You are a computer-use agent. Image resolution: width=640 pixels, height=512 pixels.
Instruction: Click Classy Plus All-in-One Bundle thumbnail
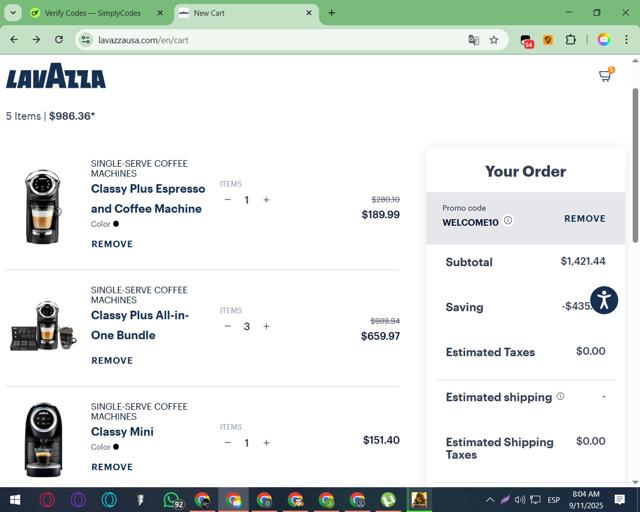click(43, 326)
